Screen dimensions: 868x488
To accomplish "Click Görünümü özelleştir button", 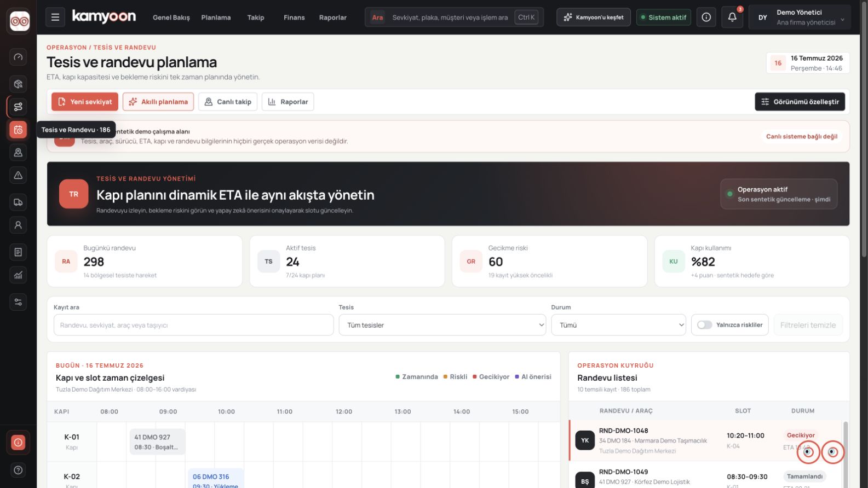I will [800, 102].
